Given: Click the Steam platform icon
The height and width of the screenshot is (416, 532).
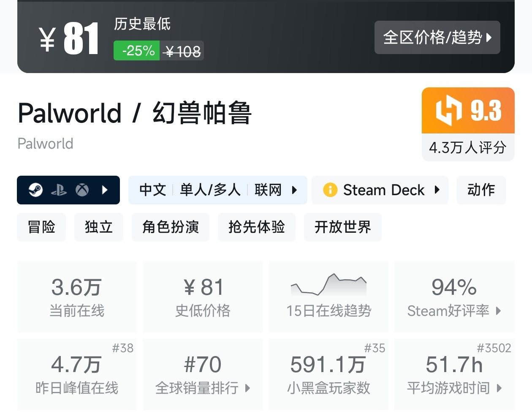Looking at the screenshot, I should 35,190.
